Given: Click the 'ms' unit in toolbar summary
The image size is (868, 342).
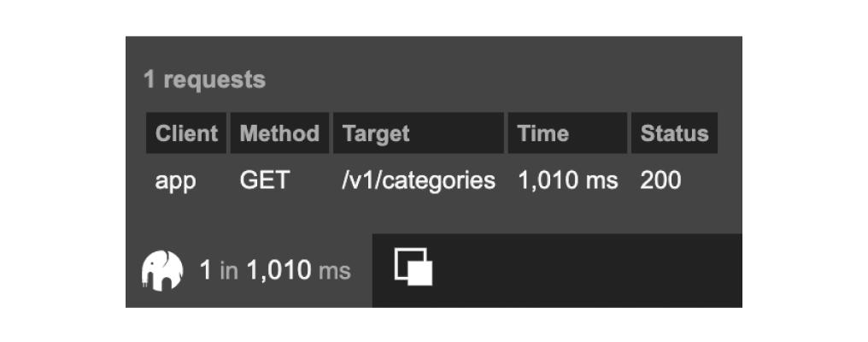Looking at the screenshot, I should coord(334,271).
